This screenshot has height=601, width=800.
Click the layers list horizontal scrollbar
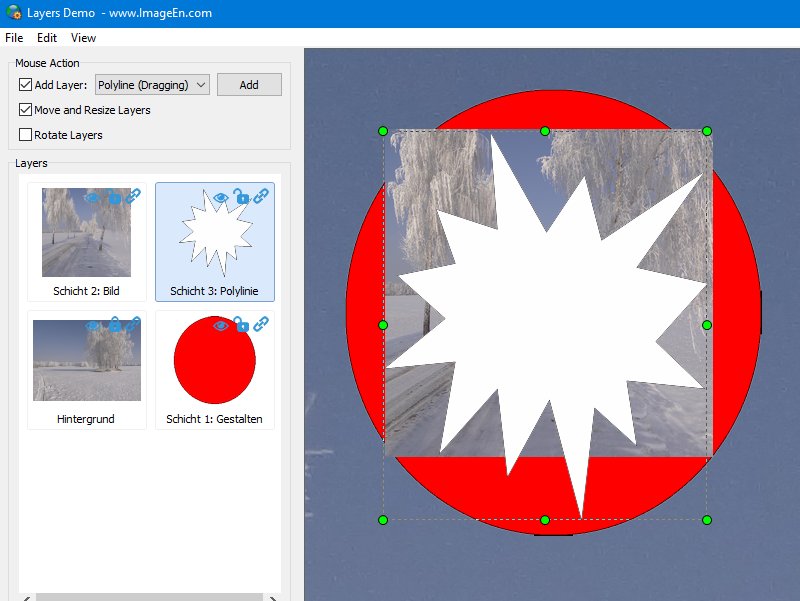click(149, 597)
